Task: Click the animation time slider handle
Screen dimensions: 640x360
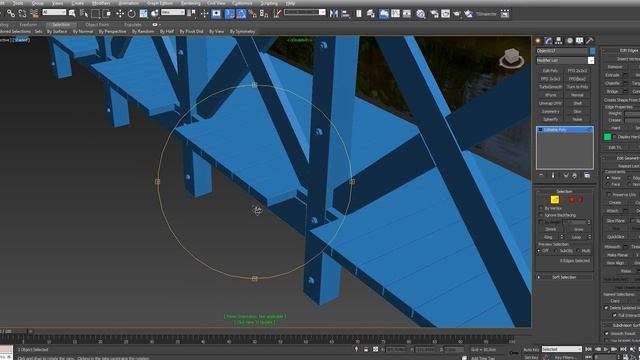Action: 13,331
